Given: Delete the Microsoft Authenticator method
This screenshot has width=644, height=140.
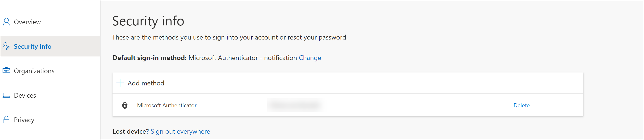Looking at the screenshot, I should [x=522, y=105].
